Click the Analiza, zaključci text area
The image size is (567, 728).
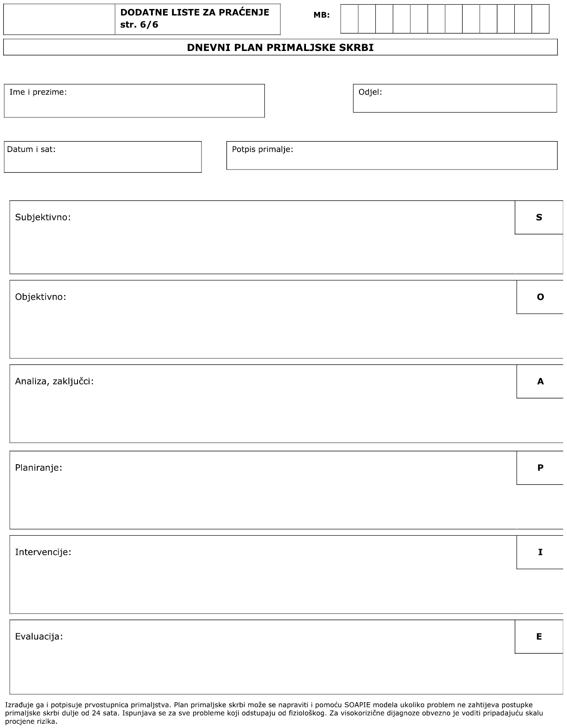pos(262,413)
